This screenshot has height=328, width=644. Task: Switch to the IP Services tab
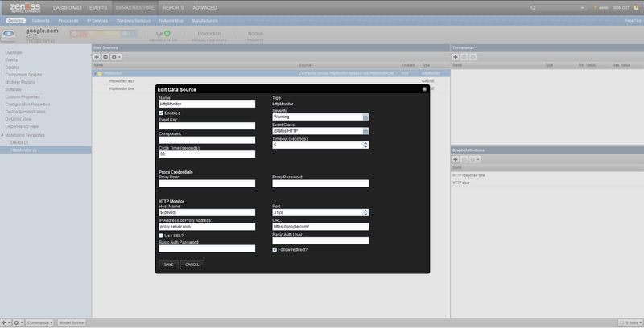coord(97,21)
